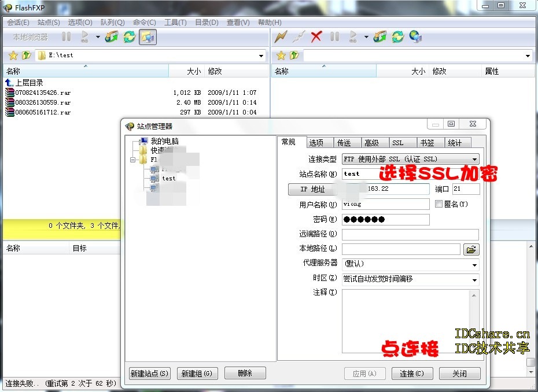Click the local pane favorites star icon

point(13,56)
